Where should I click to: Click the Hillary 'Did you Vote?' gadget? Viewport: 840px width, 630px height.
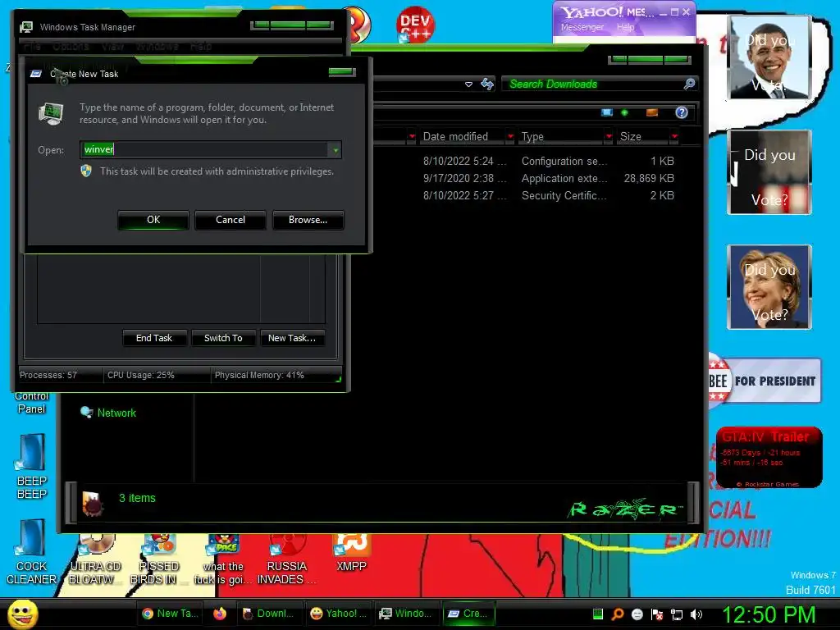769,286
